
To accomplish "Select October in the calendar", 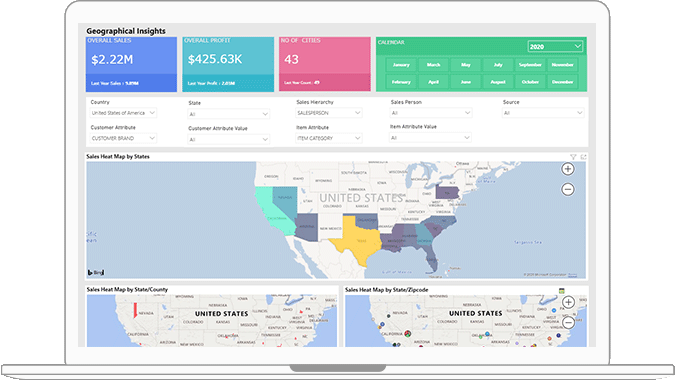I will [x=530, y=82].
